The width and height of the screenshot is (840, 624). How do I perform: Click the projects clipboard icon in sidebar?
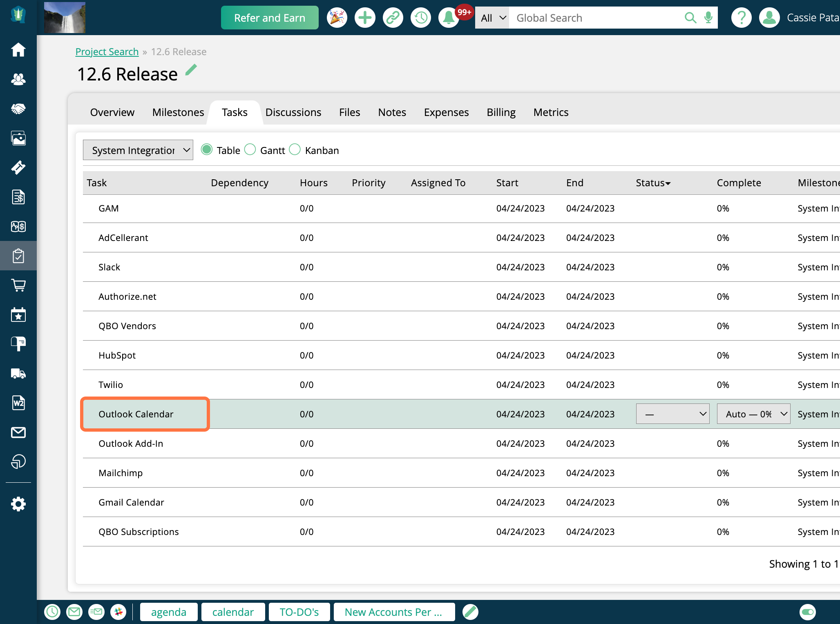click(18, 256)
